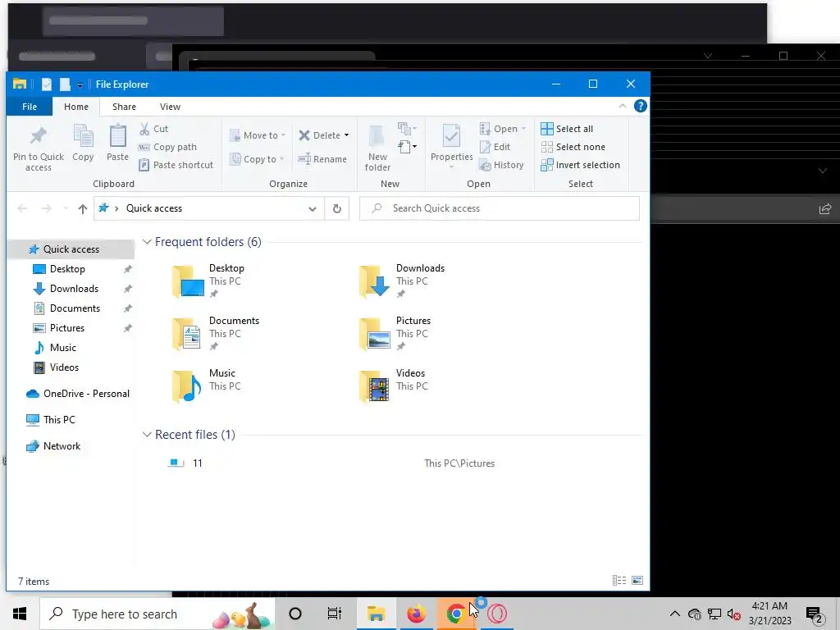
Task: Expand the Delete options arrow
Action: tap(347, 135)
